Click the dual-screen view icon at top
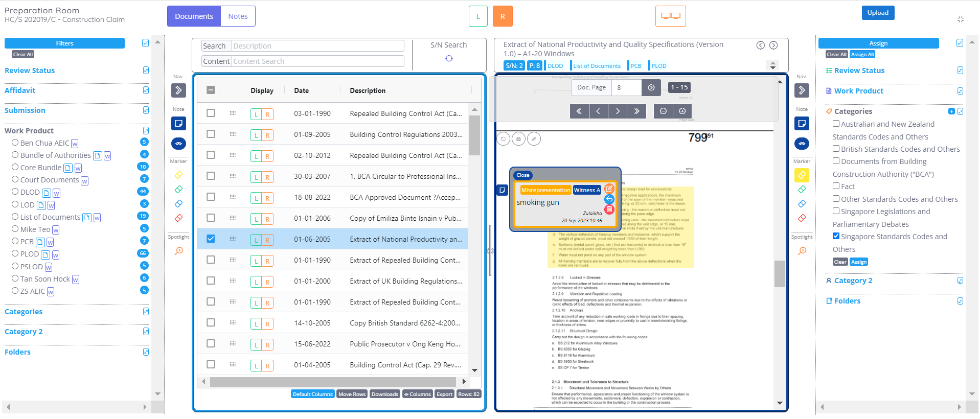 [x=670, y=16]
